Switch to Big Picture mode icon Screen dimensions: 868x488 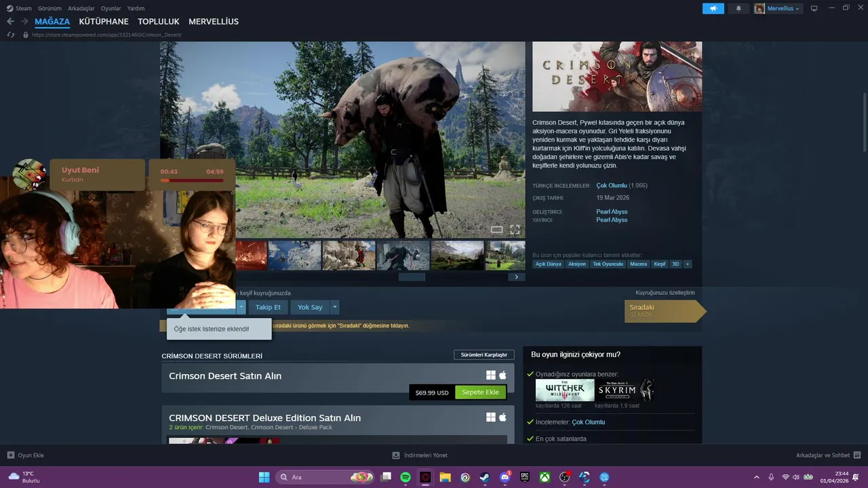[814, 8]
